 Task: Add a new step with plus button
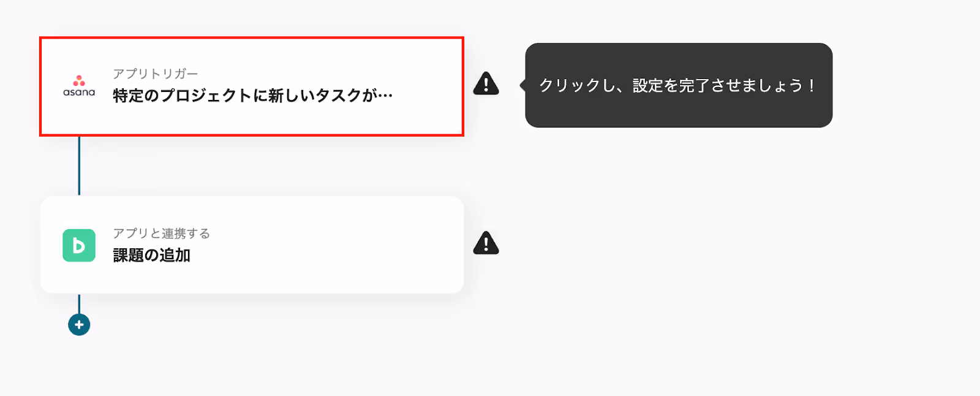pos(79,324)
